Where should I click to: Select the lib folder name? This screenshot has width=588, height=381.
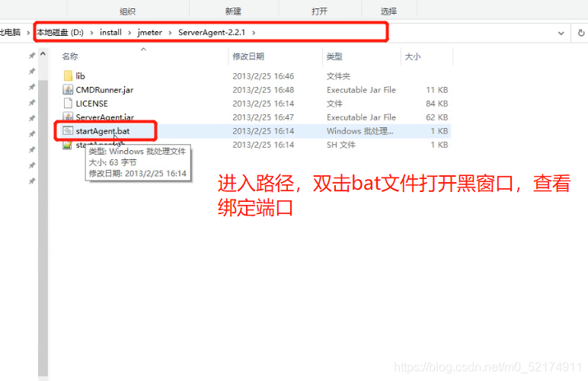pos(80,76)
